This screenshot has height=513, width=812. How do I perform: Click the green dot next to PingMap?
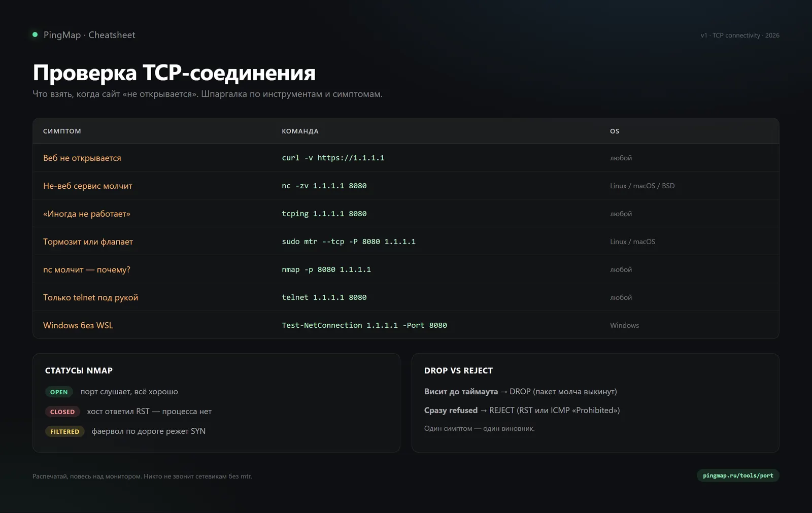[x=35, y=35]
